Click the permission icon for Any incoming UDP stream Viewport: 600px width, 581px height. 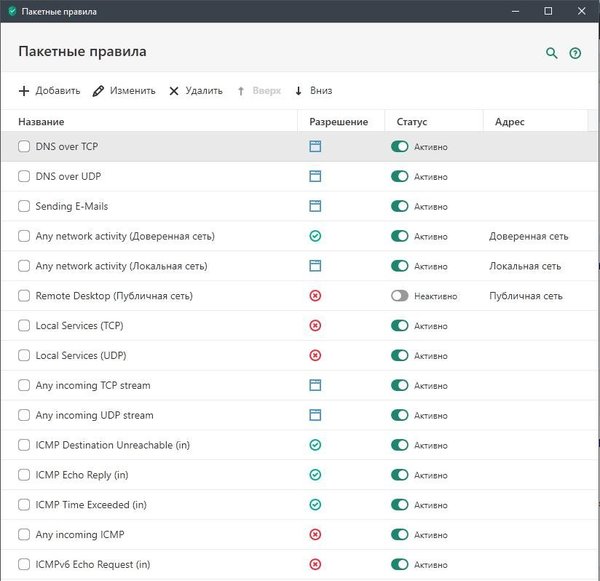pyautogui.click(x=315, y=415)
